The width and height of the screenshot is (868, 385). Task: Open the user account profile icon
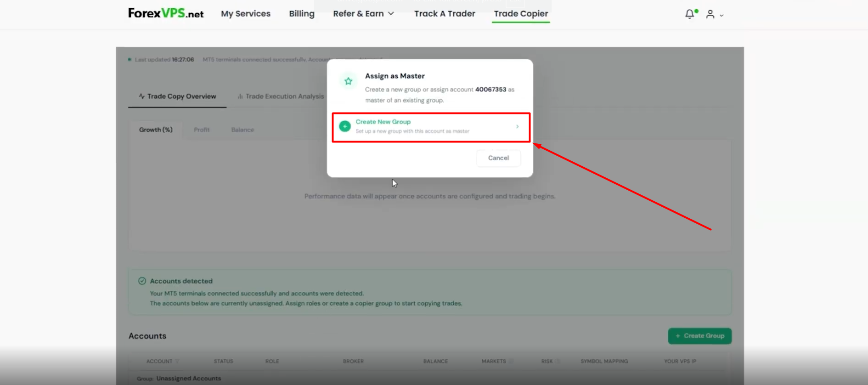tap(710, 14)
